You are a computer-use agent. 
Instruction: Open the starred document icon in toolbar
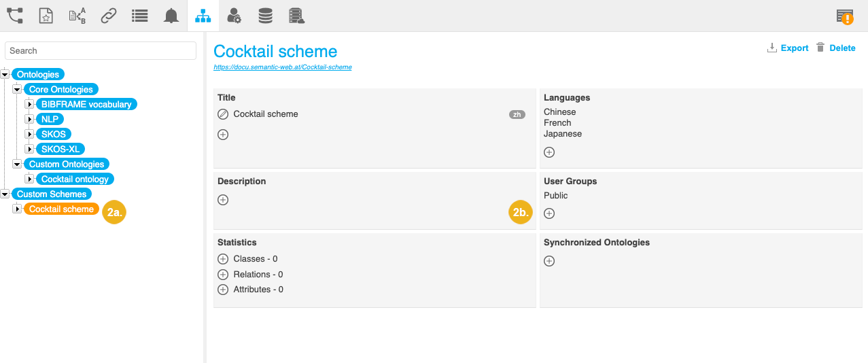click(46, 16)
